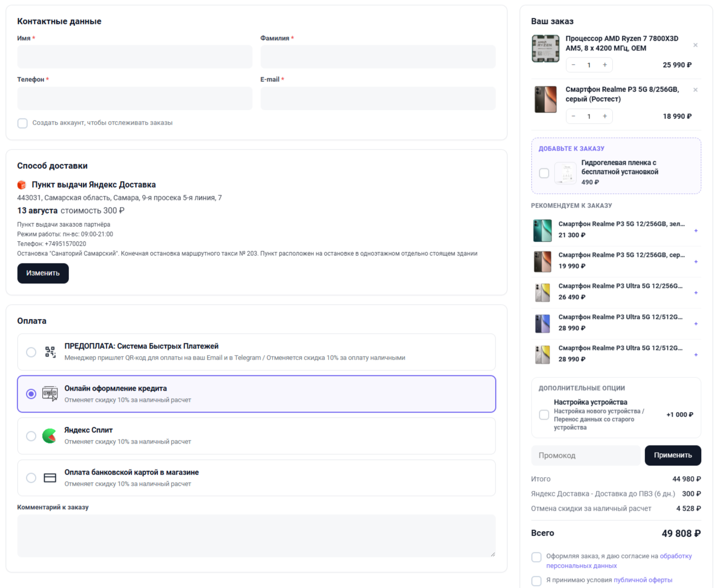Click Яндекс Доставка pickup point logo
Screen dimensions: 718x588
point(21,185)
